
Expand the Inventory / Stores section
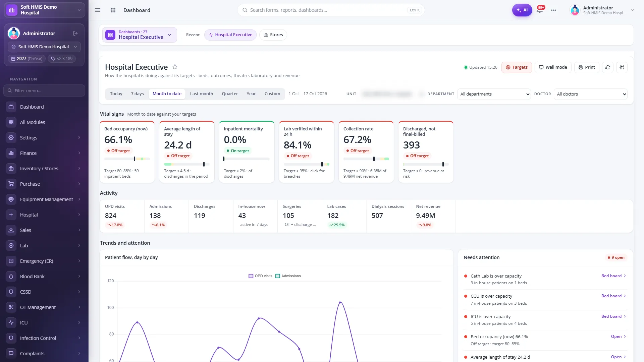[44, 169]
